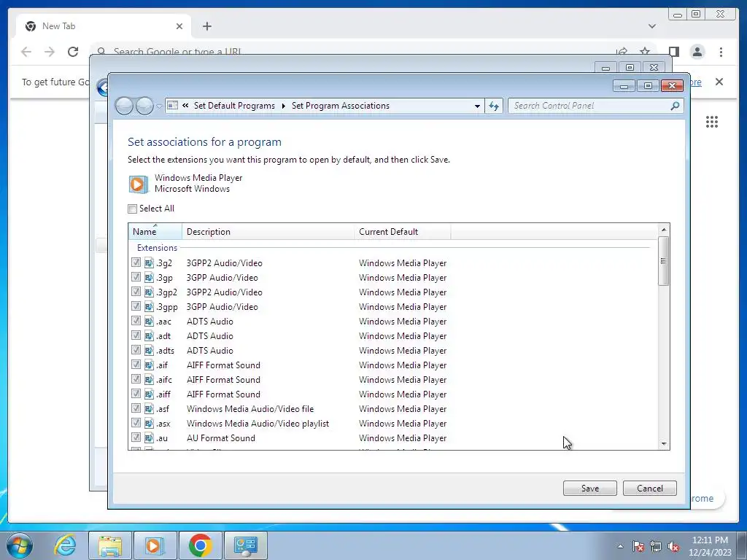Toggle the .asf extension checkbox

[136, 408]
